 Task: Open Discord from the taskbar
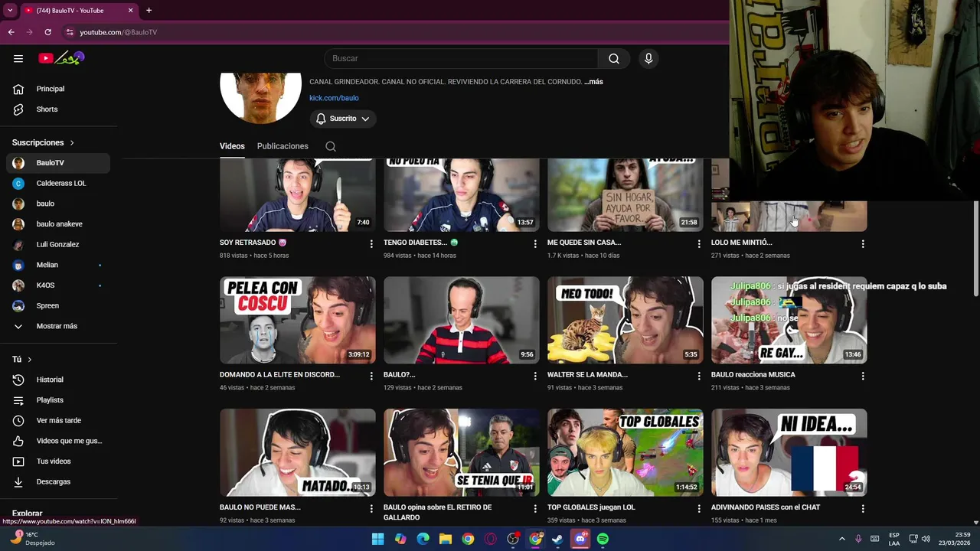580,539
